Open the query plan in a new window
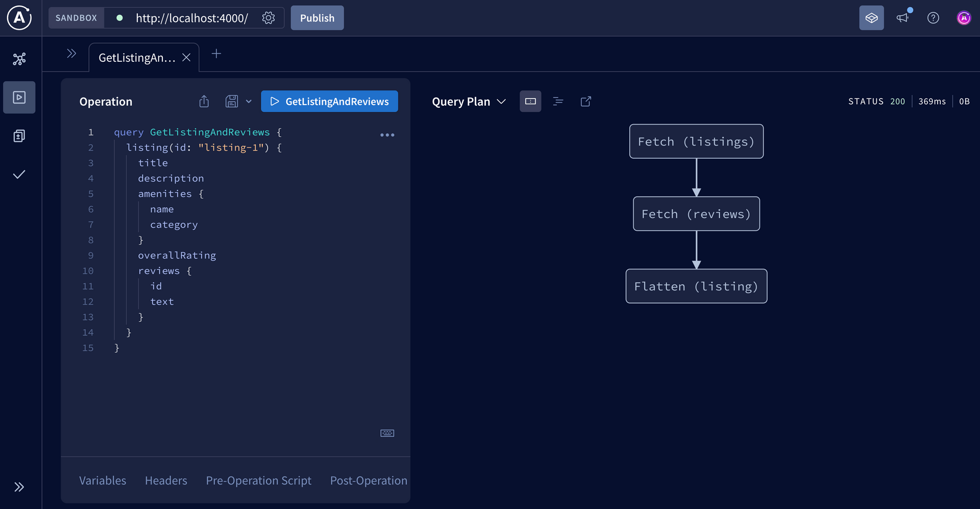This screenshot has height=509, width=980. tap(585, 101)
